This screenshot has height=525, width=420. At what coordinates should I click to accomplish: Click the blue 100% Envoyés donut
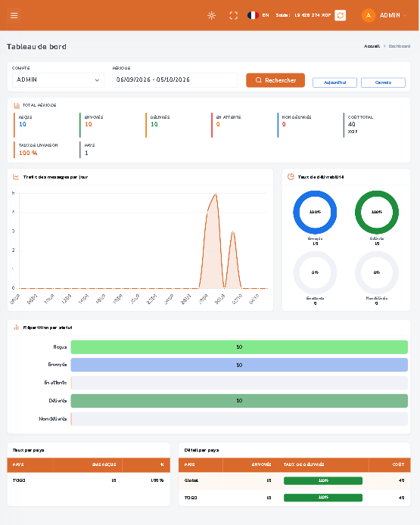tap(315, 212)
